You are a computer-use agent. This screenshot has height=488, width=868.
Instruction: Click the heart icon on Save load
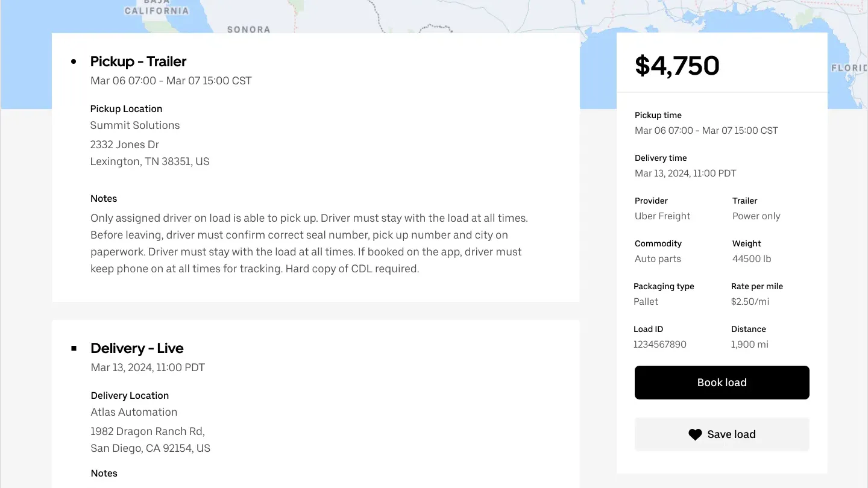[695, 434]
